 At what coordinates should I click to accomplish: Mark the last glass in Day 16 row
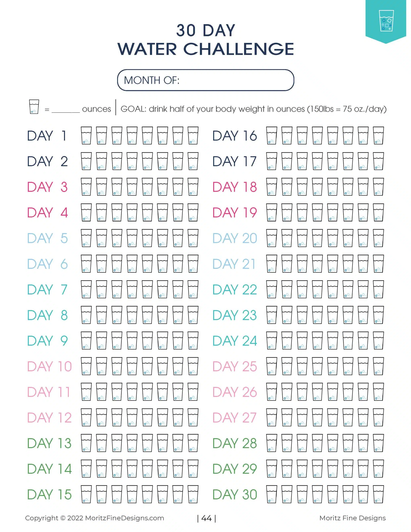point(378,136)
